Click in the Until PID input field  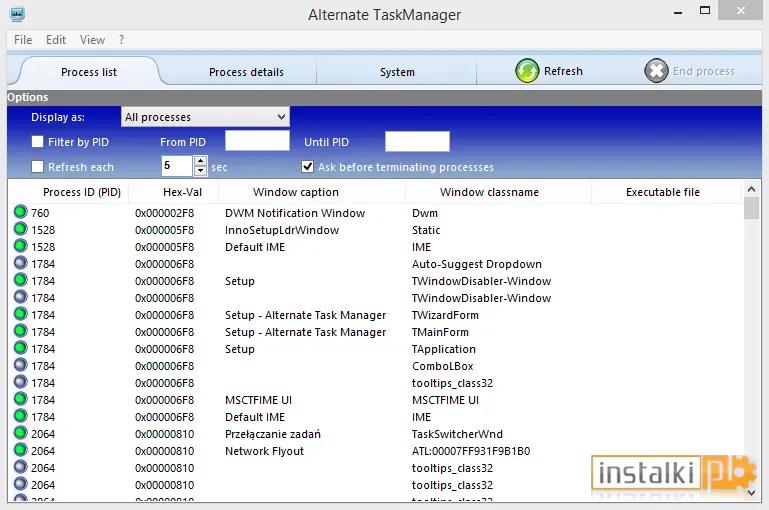click(x=417, y=141)
